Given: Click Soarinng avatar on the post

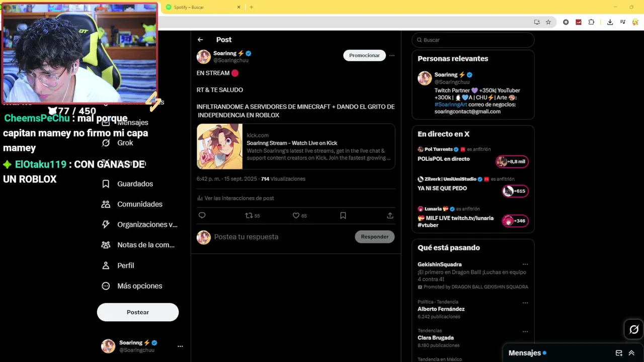Looking at the screenshot, I should (204, 57).
